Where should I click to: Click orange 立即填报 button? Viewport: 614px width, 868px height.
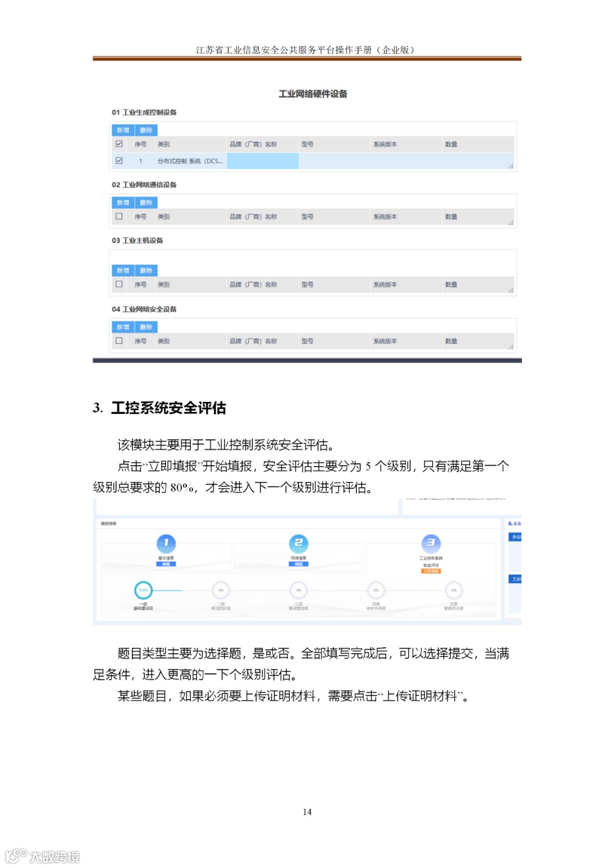pos(431,571)
